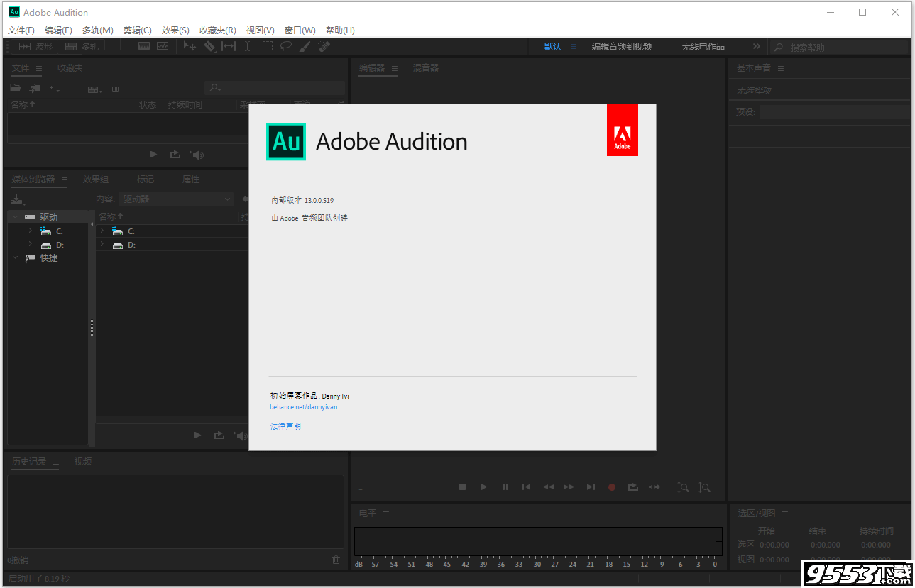Click Zoom In amplitude icon

coord(683,487)
